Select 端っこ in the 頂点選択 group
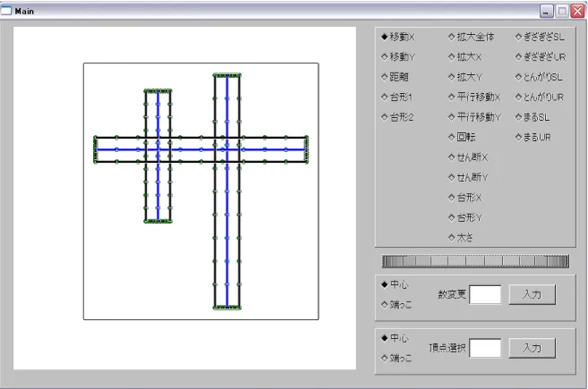The height and width of the screenshot is (389, 588). pyautogui.click(x=396, y=359)
